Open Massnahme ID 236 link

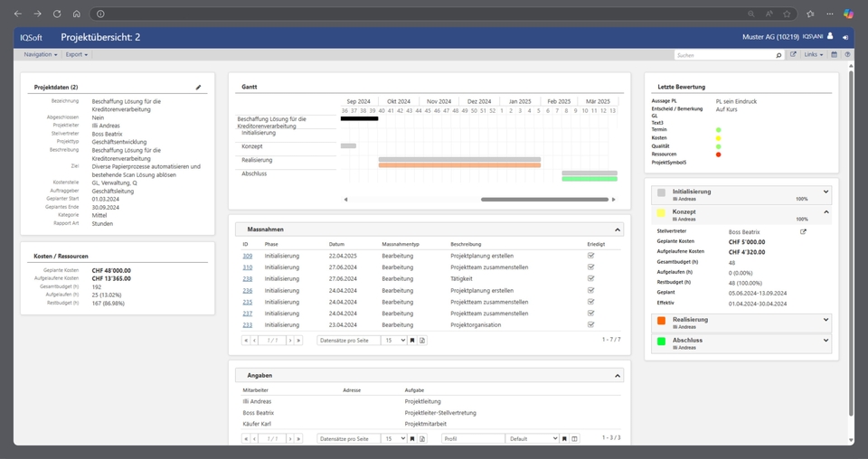[247, 291]
